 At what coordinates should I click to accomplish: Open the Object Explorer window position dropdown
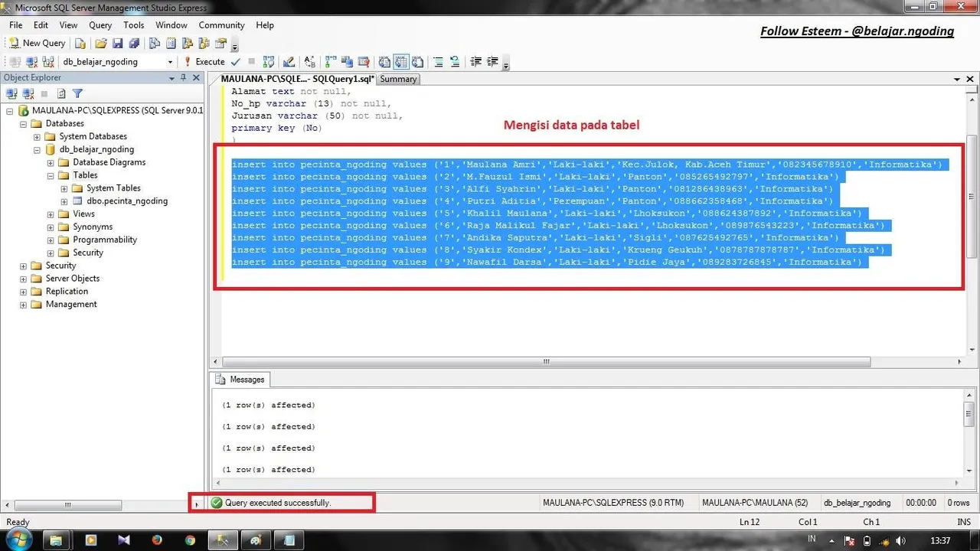click(171, 78)
